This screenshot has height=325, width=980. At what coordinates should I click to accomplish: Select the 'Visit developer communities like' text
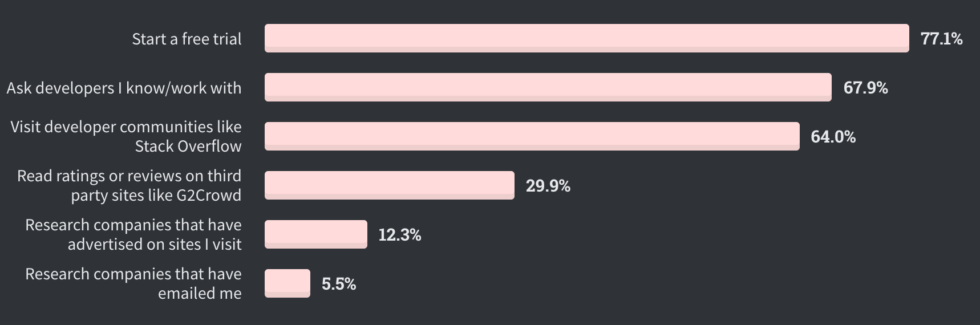[125, 127]
